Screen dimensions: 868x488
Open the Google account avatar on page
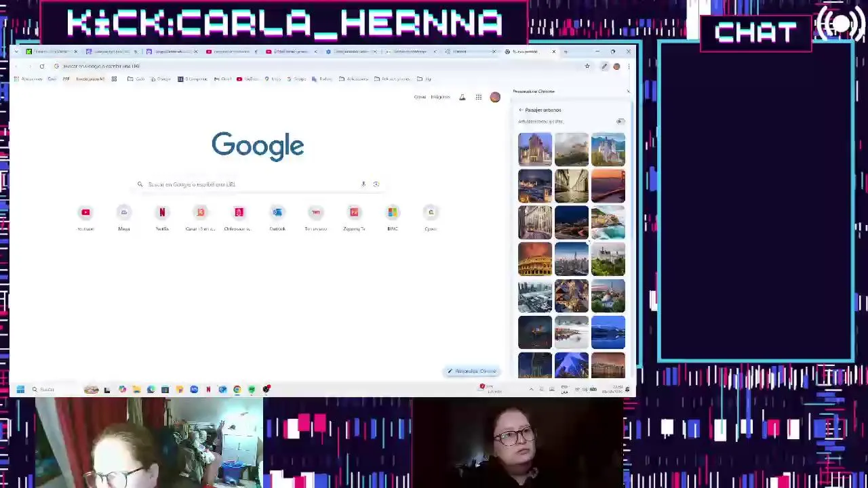coord(495,97)
